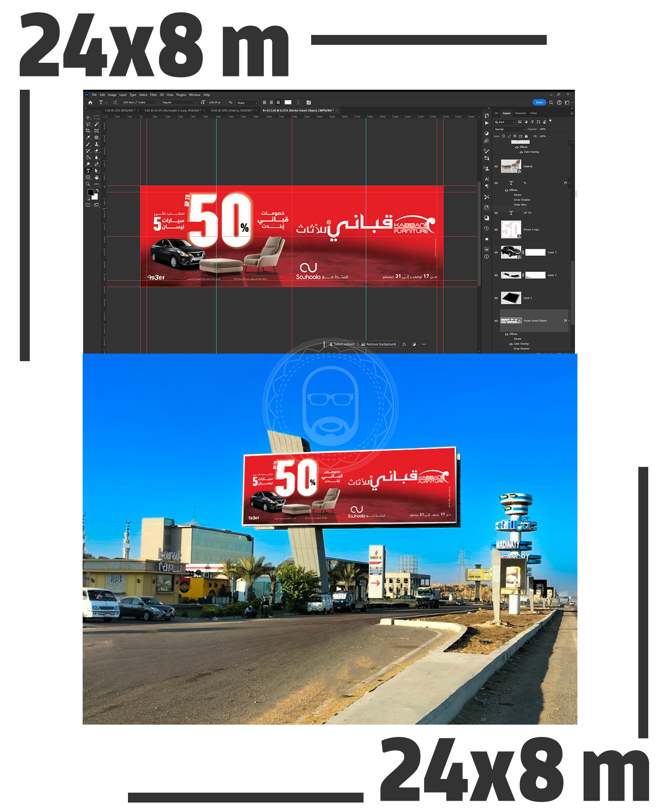Open the Character panel icon

tap(486, 179)
